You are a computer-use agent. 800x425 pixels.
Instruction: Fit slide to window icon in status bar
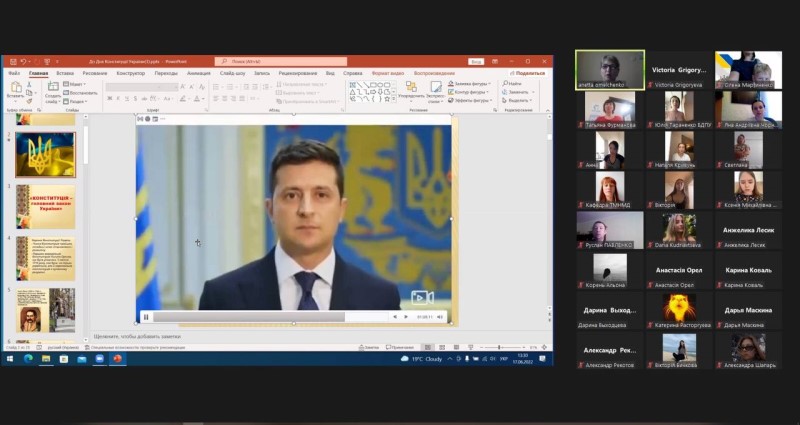click(x=544, y=347)
